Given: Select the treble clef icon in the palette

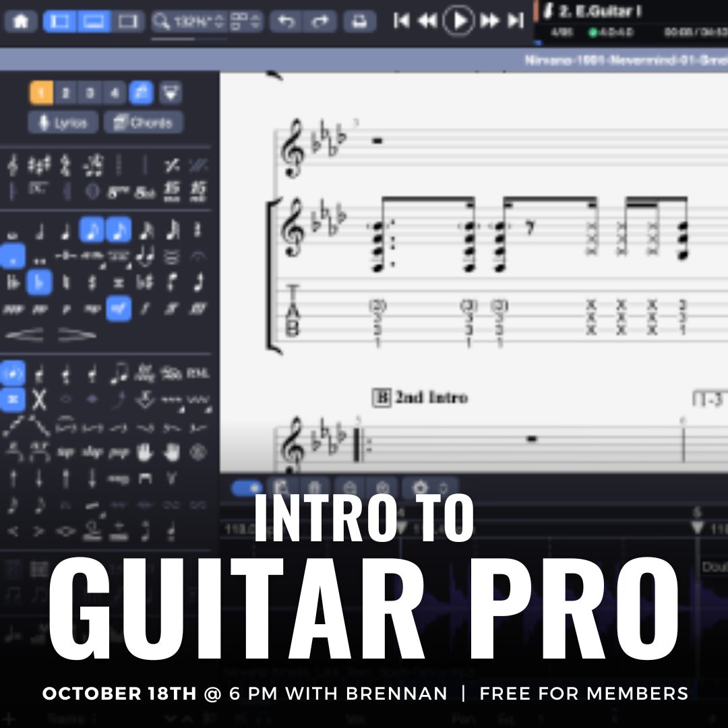Looking at the screenshot, I should 13,164.
